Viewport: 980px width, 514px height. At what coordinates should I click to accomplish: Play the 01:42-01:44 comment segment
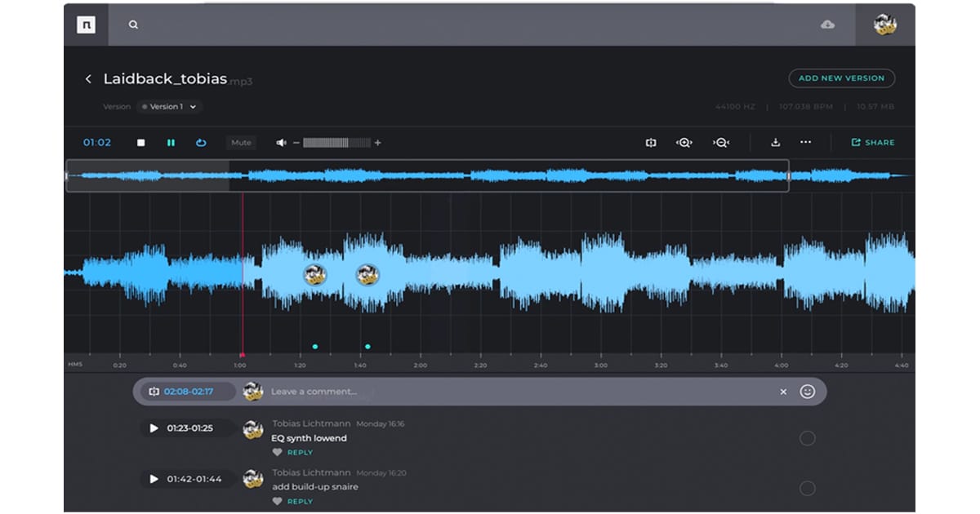pos(154,479)
